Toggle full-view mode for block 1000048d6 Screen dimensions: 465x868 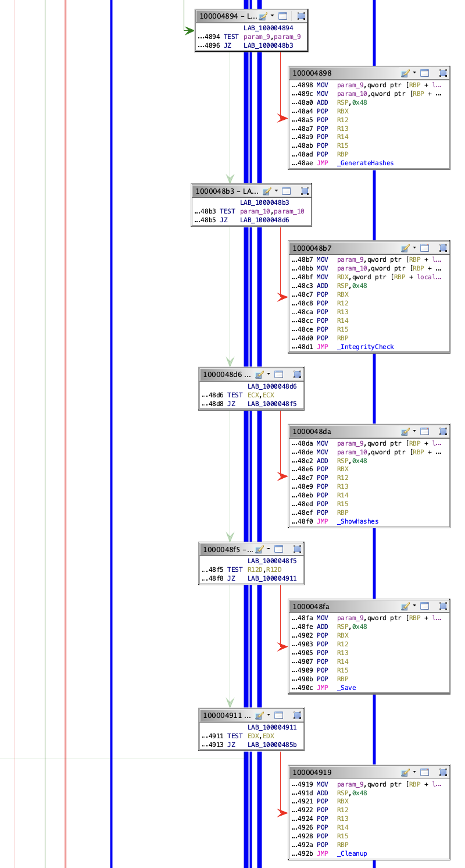coord(279,375)
